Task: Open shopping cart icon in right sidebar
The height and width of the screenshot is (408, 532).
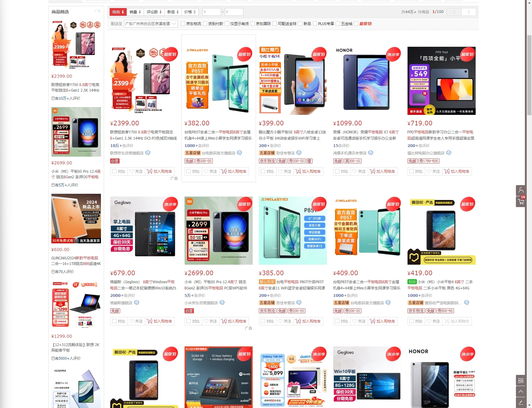Action: pos(521,202)
